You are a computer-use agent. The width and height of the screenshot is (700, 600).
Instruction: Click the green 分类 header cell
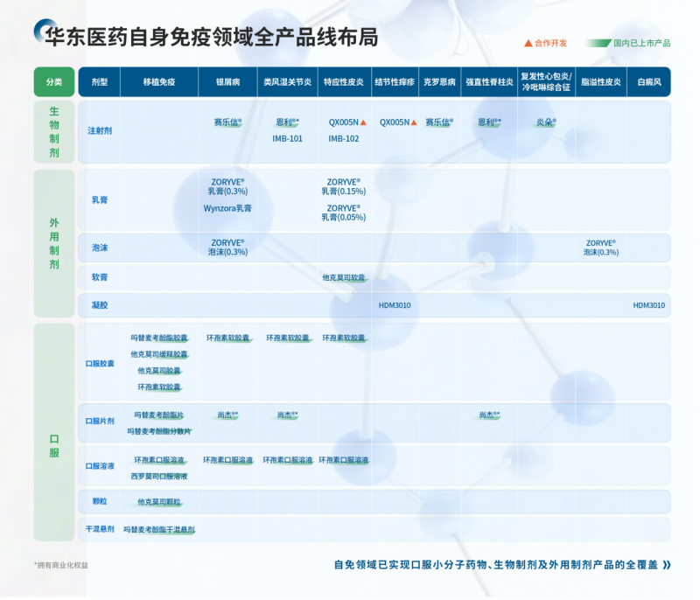tap(54, 82)
